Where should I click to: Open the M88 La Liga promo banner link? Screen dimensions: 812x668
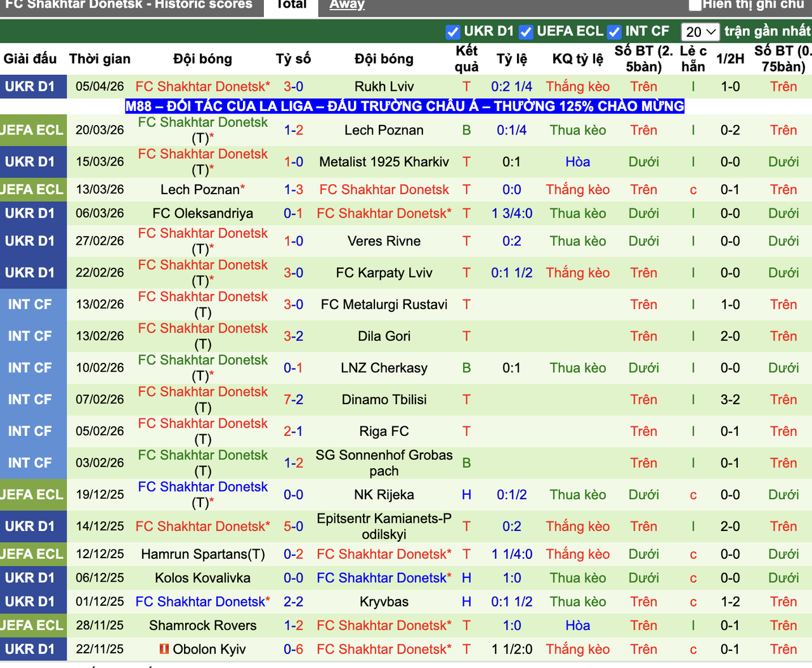click(405, 106)
